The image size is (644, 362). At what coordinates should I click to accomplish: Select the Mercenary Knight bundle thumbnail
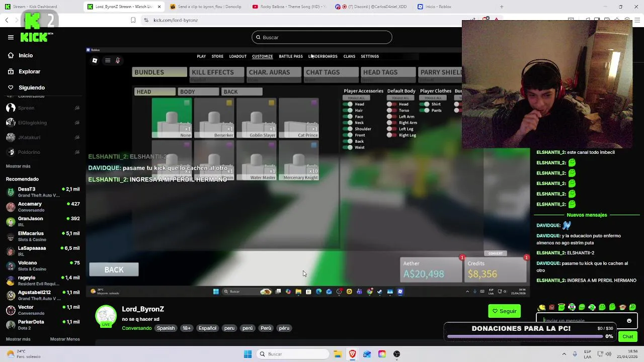click(x=298, y=161)
